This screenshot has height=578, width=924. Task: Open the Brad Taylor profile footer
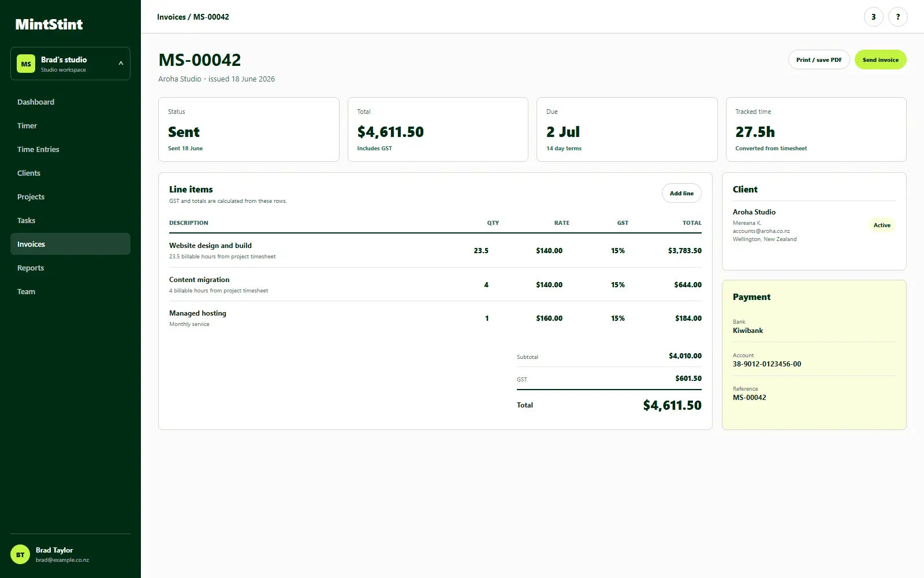coord(70,555)
